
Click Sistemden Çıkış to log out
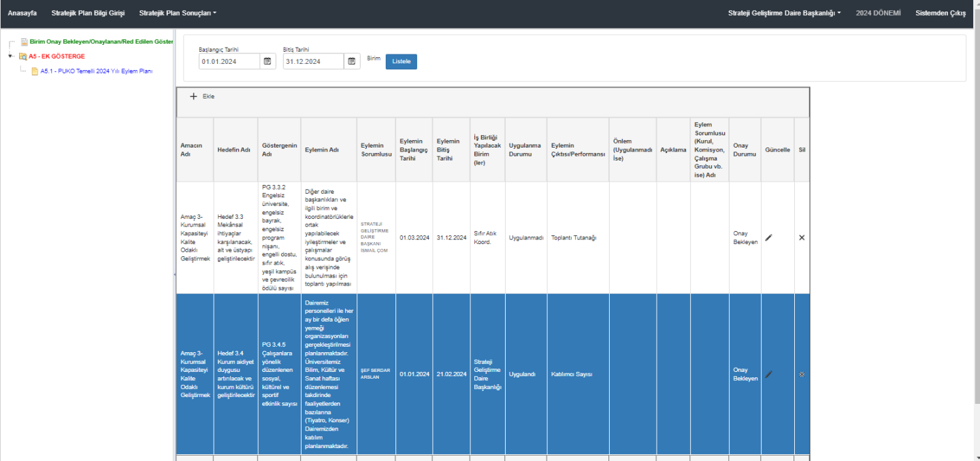[x=941, y=13]
